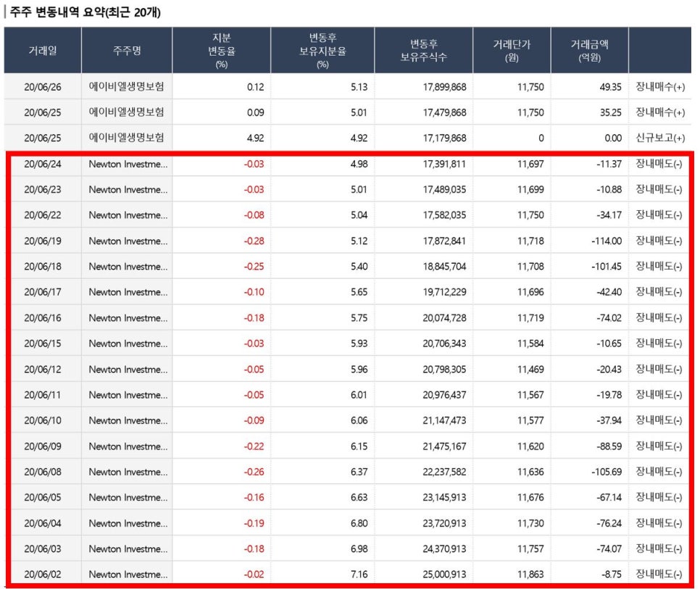Click the title "주주 변동내역 요약(최근 20개)"
The height and width of the screenshot is (589, 700).
[86, 12]
